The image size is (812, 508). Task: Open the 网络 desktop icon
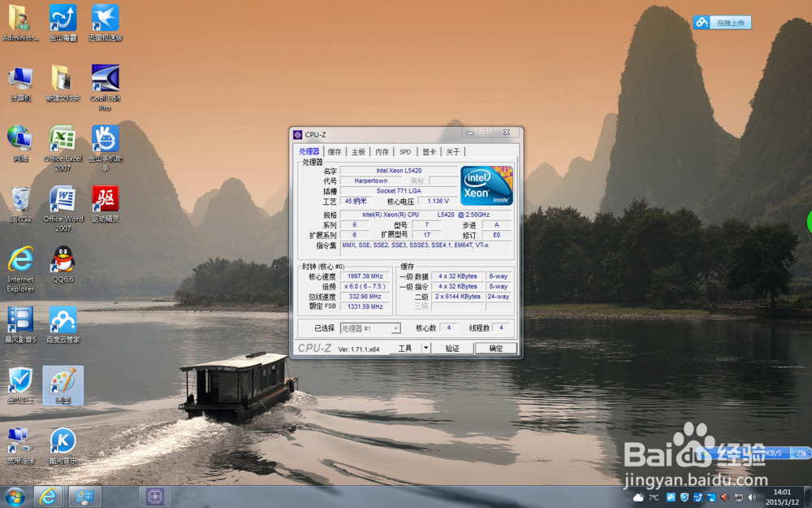pyautogui.click(x=20, y=144)
